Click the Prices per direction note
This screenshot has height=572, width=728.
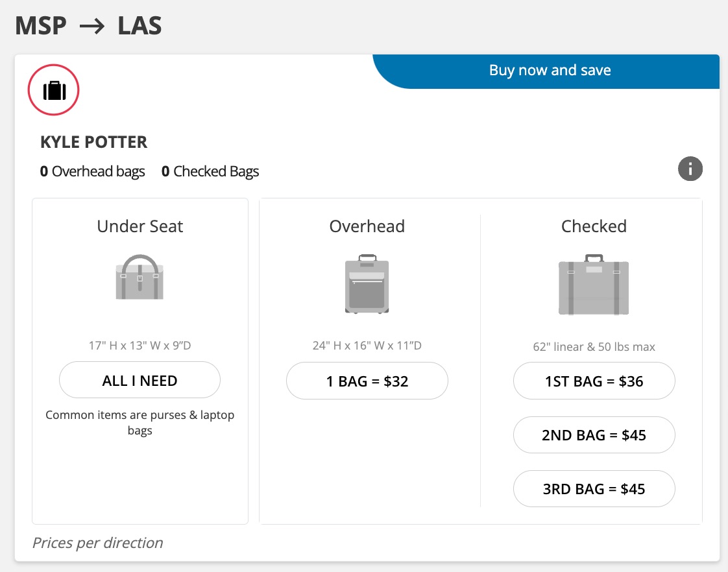(x=97, y=542)
